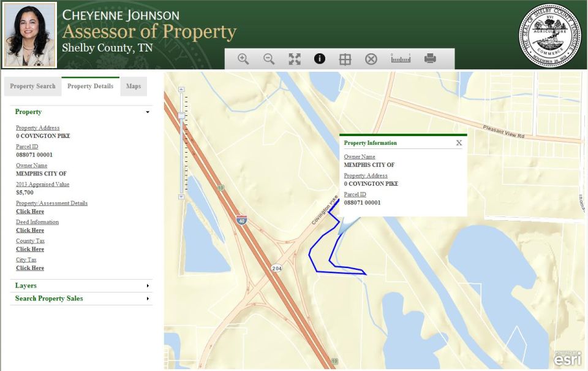588x371 pixels.
Task: Click the route 204 marker on map
Action: [x=276, y=268]
